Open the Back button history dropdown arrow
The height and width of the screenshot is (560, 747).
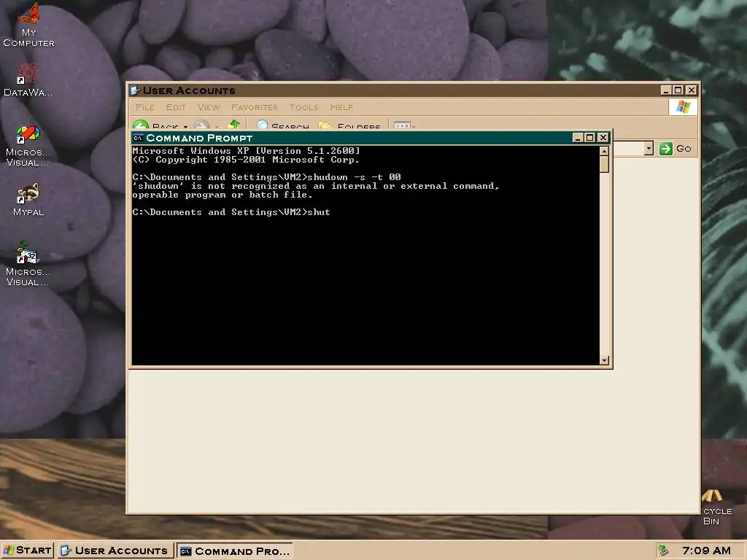tap(186, 127)
